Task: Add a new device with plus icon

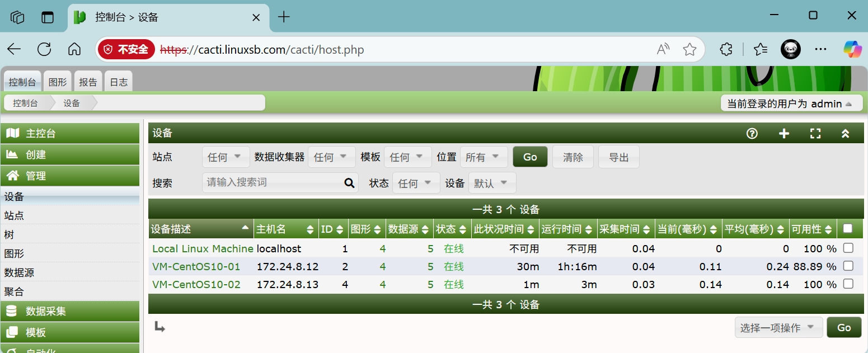Action: 784,133
